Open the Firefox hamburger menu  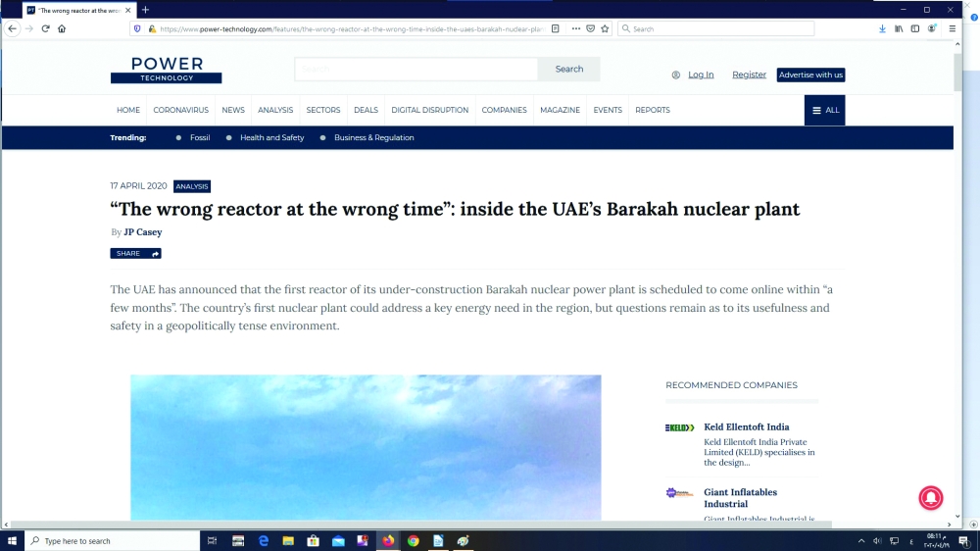click(952, 29)
